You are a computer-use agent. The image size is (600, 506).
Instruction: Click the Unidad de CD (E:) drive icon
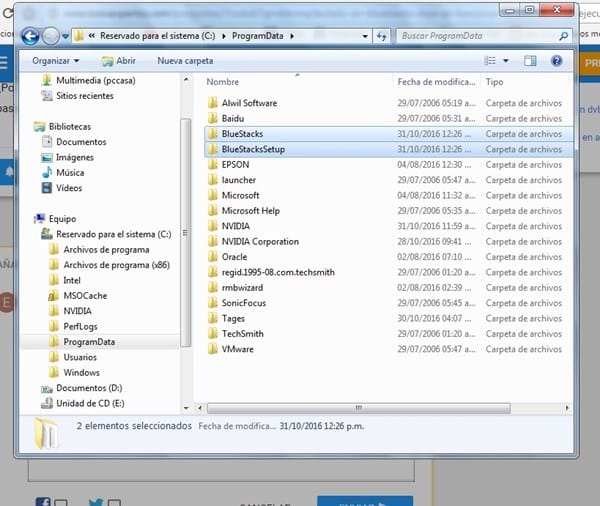coord(47,404)
